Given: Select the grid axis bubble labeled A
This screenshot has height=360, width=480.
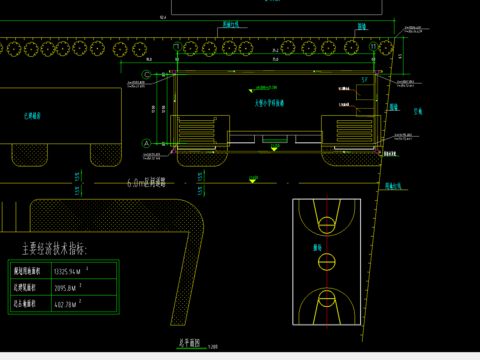Looking at the screenshot, I should [146, 144].
